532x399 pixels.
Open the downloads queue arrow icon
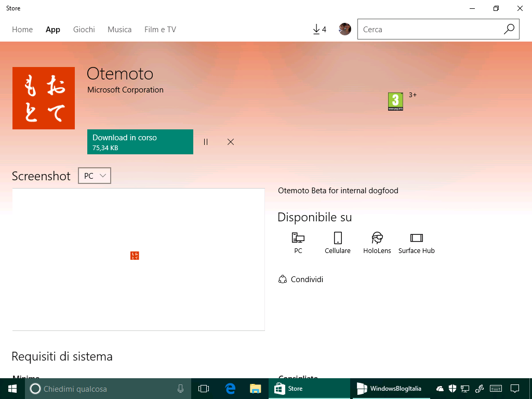click(x=316, y=30)
